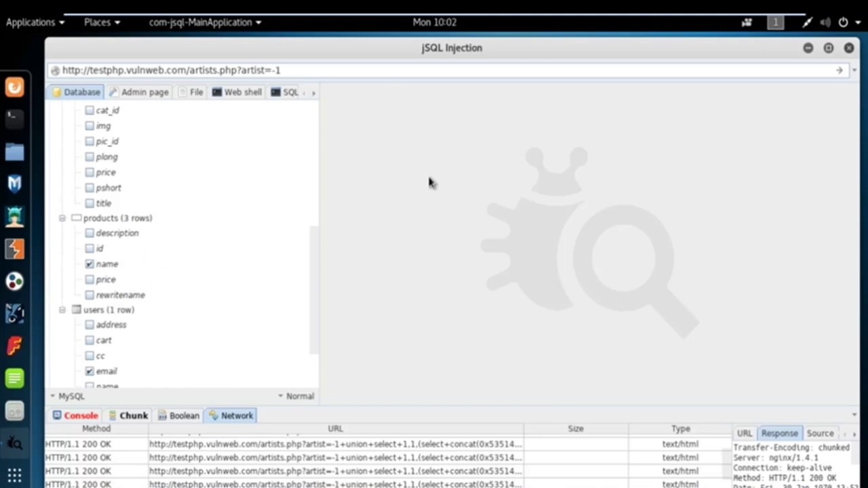Select the Network tab

tap(231, 415)
